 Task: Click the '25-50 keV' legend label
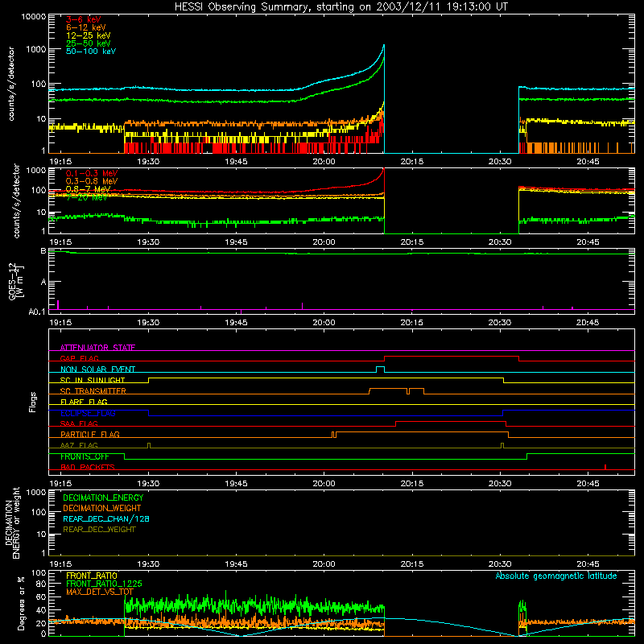(x=89, y=43)
